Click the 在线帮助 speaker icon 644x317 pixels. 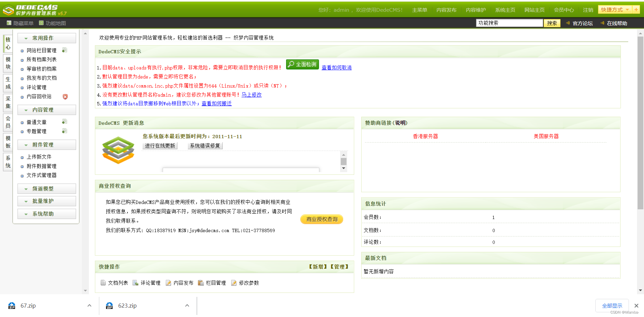coord(602,23)
